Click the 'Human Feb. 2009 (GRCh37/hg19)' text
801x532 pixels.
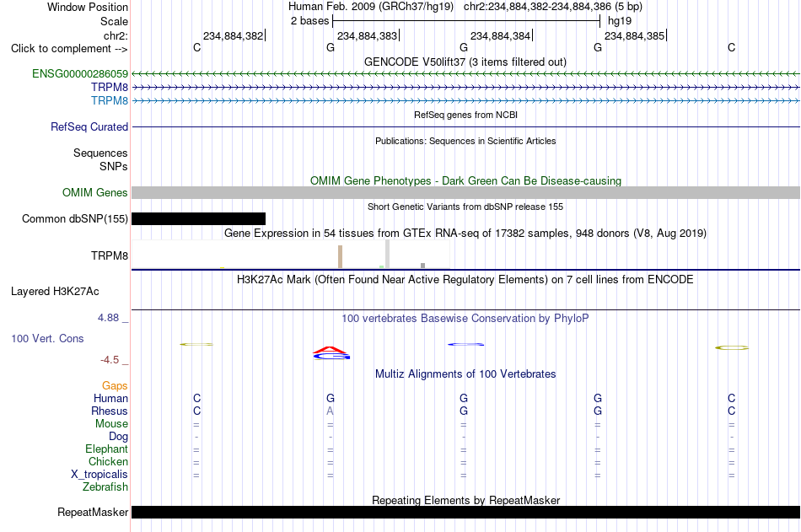pyautogui.click(x=371, y=7)
